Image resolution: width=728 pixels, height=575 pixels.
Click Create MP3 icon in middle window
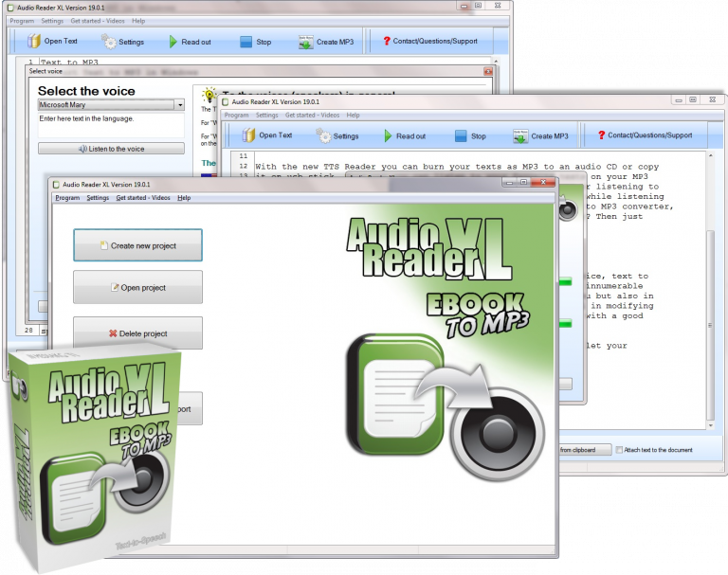[520, 136]
